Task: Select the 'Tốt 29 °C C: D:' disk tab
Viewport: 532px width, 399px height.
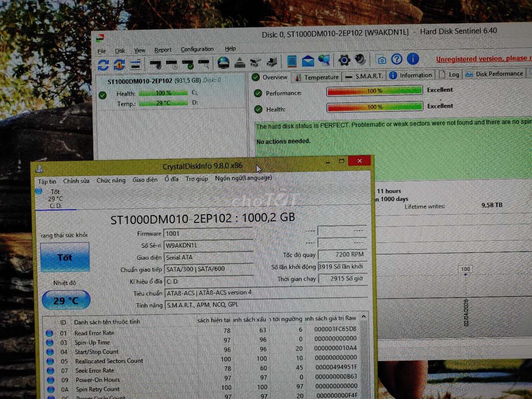Action: pyautogui.click(x=55, y=199)
